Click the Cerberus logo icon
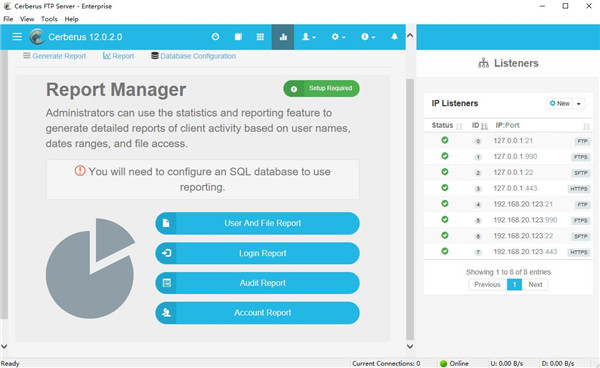The image size is (600, 368). 37,37
